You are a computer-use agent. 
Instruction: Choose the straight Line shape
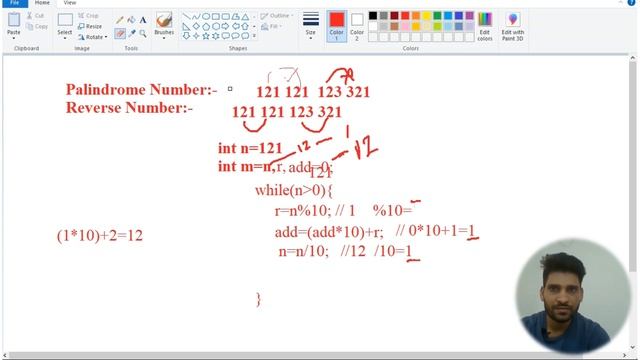186,16
